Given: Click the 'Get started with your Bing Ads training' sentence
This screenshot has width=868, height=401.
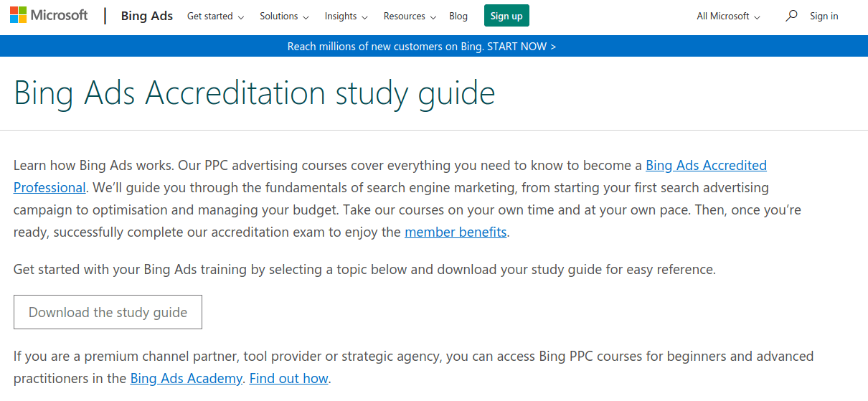Looking at the screenshot, I should tap(364, 270).
